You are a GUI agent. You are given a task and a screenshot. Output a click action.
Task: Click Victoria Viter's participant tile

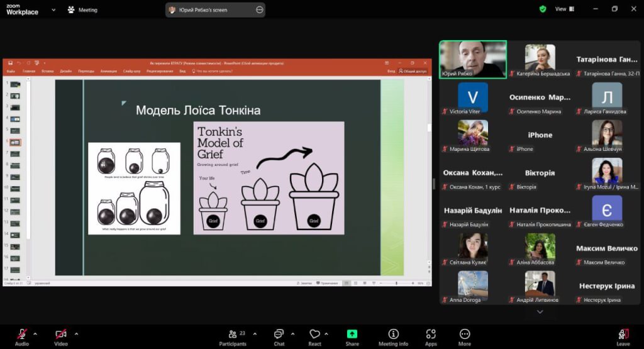click(473, 99)
